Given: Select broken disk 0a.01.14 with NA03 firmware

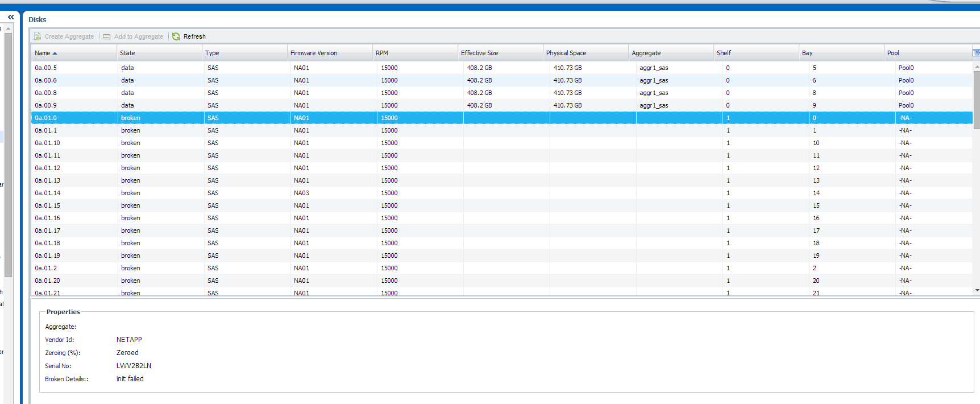Looking at the screenshot, I should [48, 193].
